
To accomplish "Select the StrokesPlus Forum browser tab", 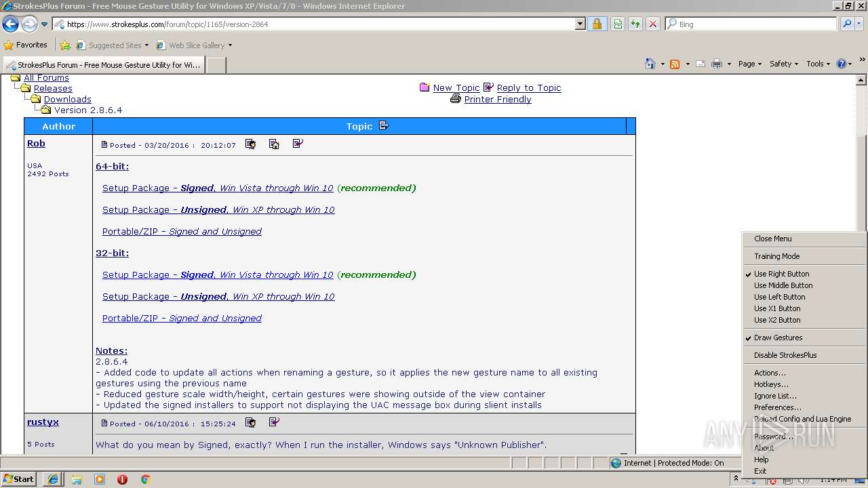I will 103,65.
